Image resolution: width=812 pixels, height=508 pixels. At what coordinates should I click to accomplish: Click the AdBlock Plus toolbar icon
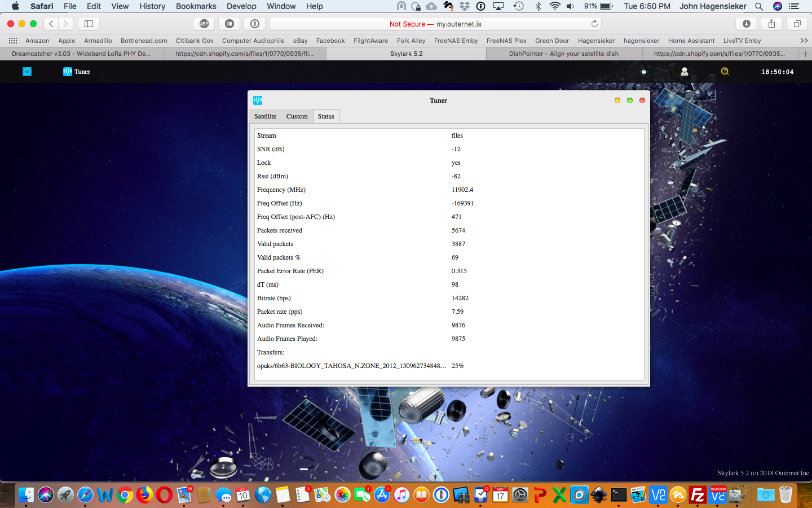click(x=204, y=24)
